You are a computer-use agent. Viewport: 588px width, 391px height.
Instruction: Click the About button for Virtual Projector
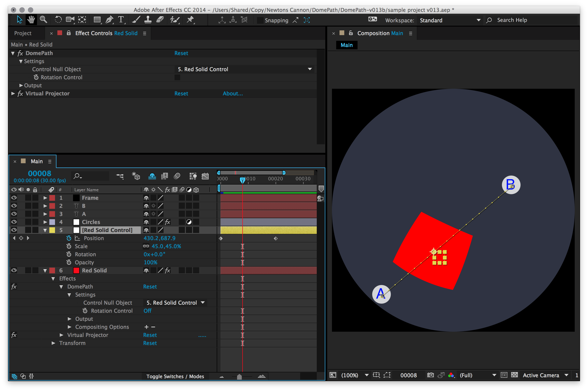[x=233, y=93]
